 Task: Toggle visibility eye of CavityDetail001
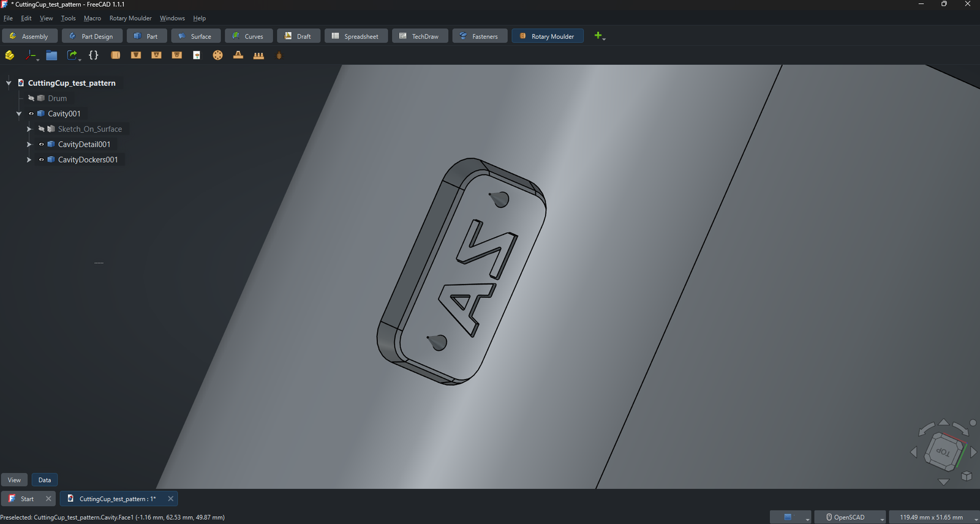[42, 144]
